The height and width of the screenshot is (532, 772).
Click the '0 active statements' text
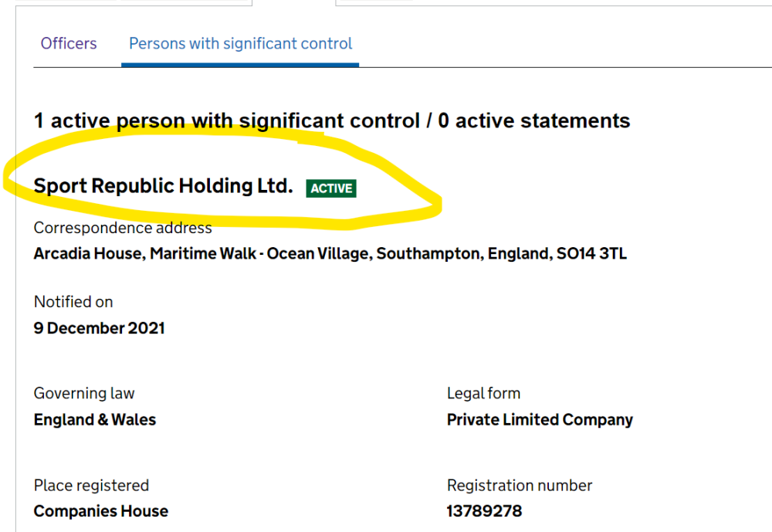(533, 120)
